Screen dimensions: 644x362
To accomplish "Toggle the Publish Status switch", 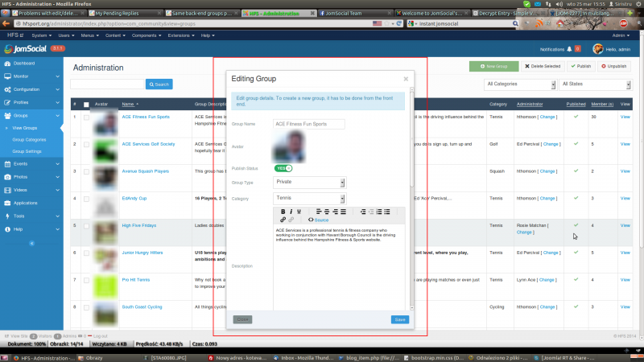I will click(x=283, y=168).
